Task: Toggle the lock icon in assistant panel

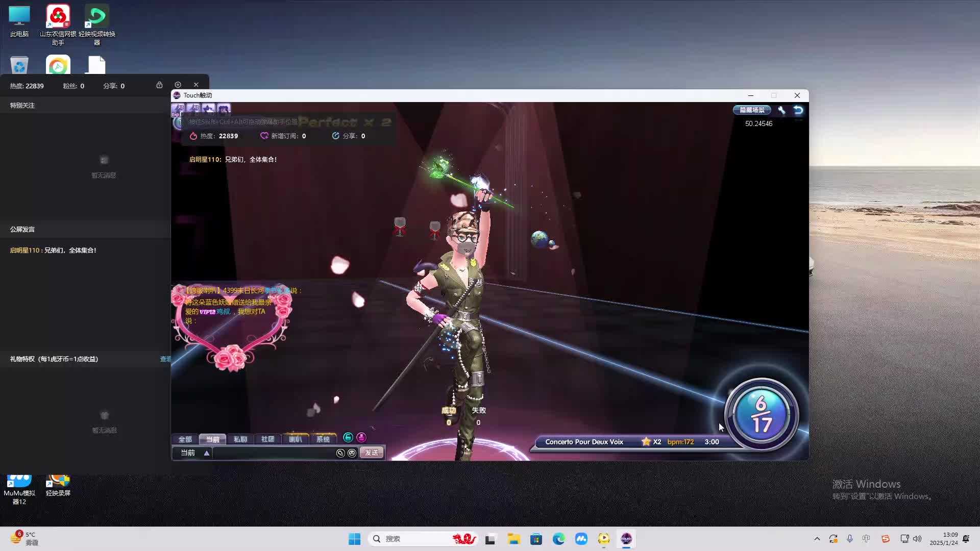Action: tap(159, 85)
